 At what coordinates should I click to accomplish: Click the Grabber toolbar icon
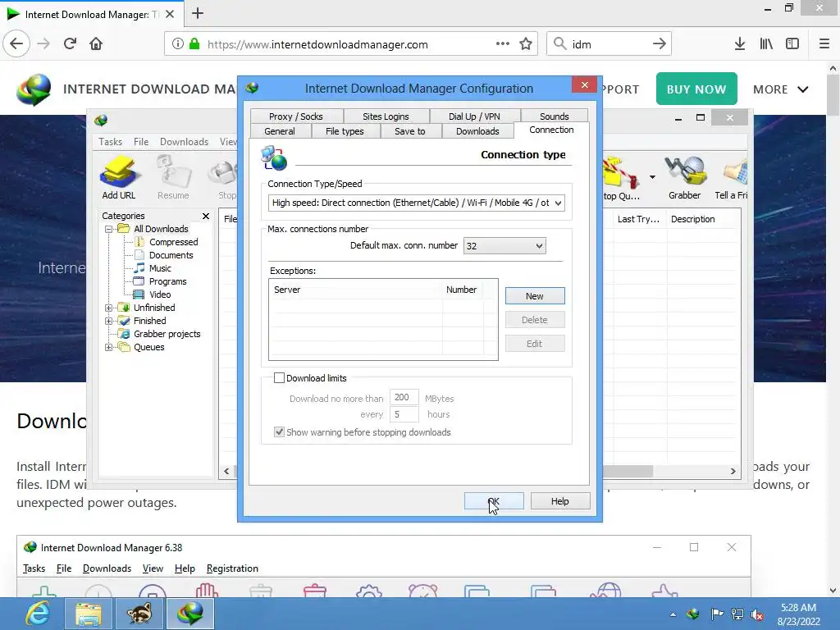coord(684,177)
